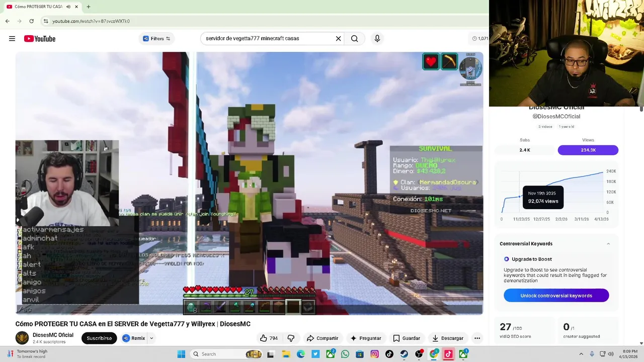Click the Compartir share button

coord(323,338)
